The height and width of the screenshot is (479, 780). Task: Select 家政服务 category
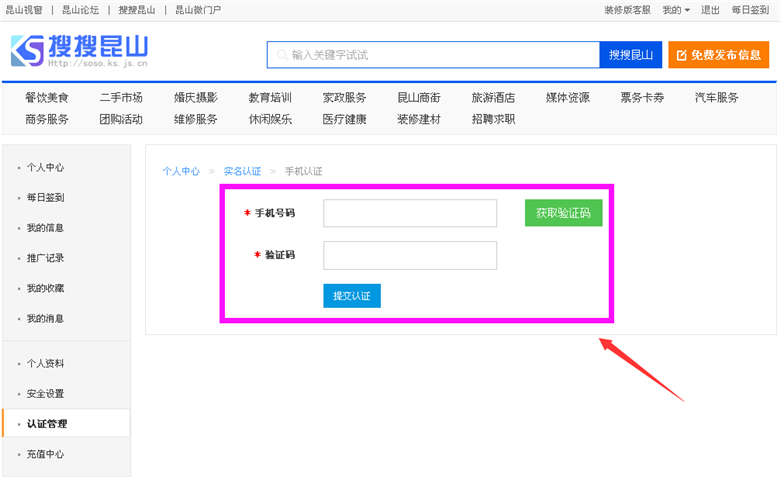pos(344,97)
